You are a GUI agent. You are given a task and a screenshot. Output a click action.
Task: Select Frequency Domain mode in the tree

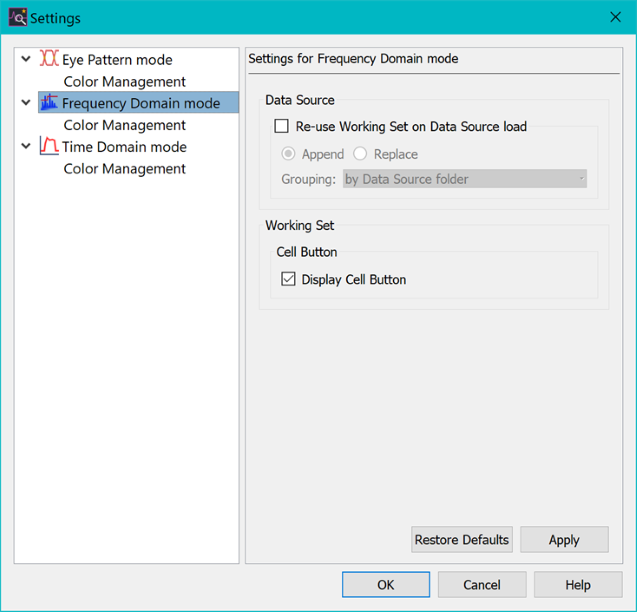point(141,103)
